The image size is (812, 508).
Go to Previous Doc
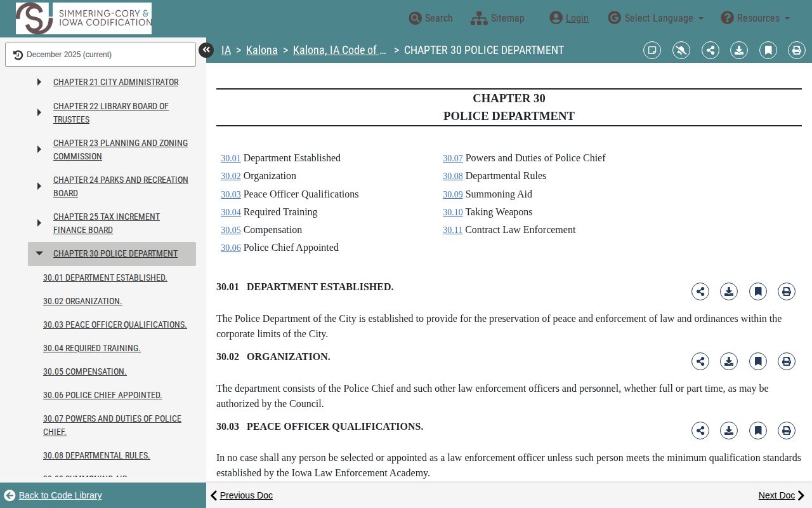point(242,495)
